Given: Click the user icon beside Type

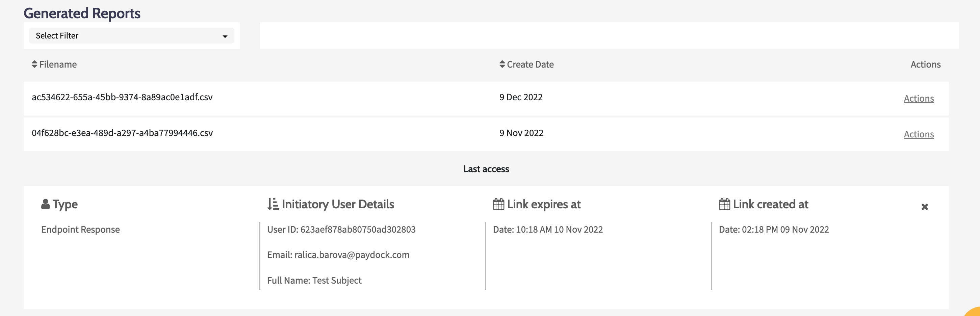Looking at the screenshot, I should coord(45,204).
